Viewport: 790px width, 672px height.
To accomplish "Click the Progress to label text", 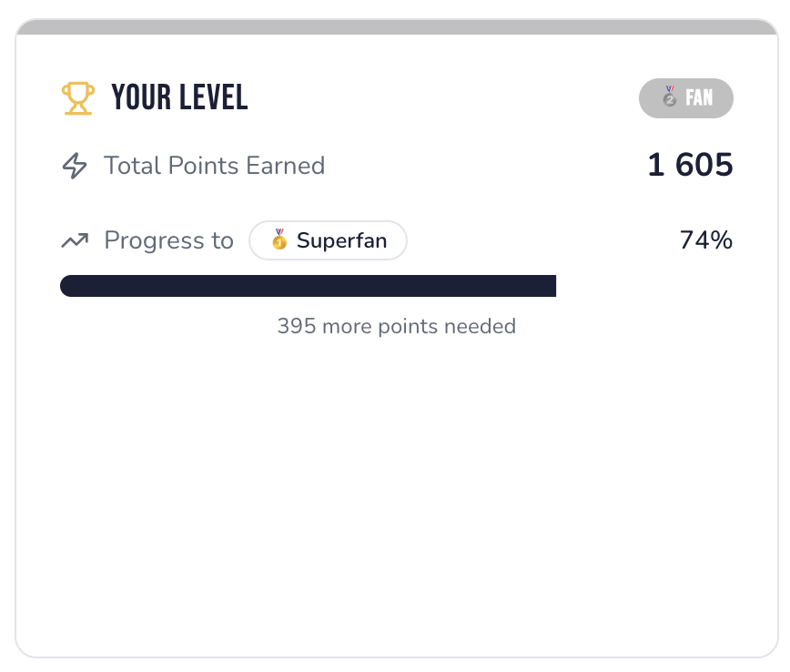I will pos(168,239).
